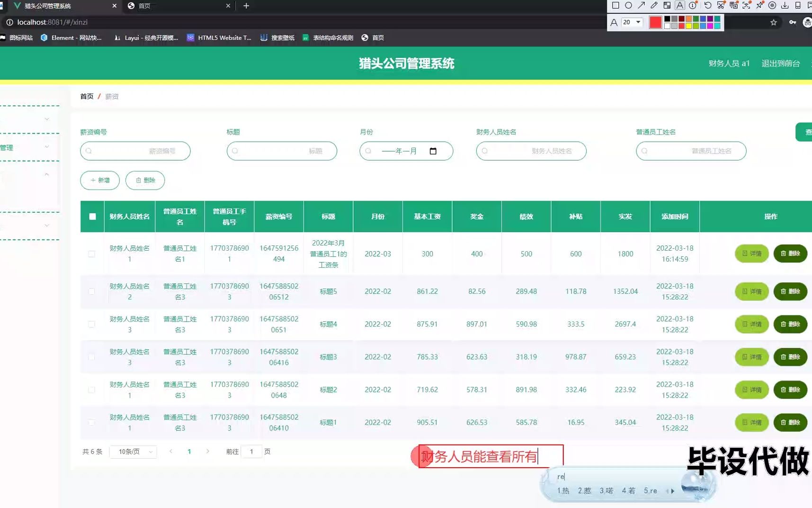Screen dimensions: 812x508
Task: Select the rectangle annotation tool
Action: (x=615, y=5)
